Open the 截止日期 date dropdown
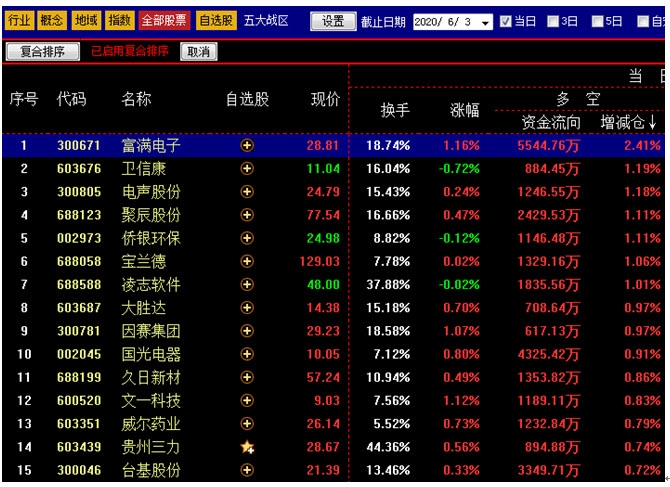 point(485,22)
